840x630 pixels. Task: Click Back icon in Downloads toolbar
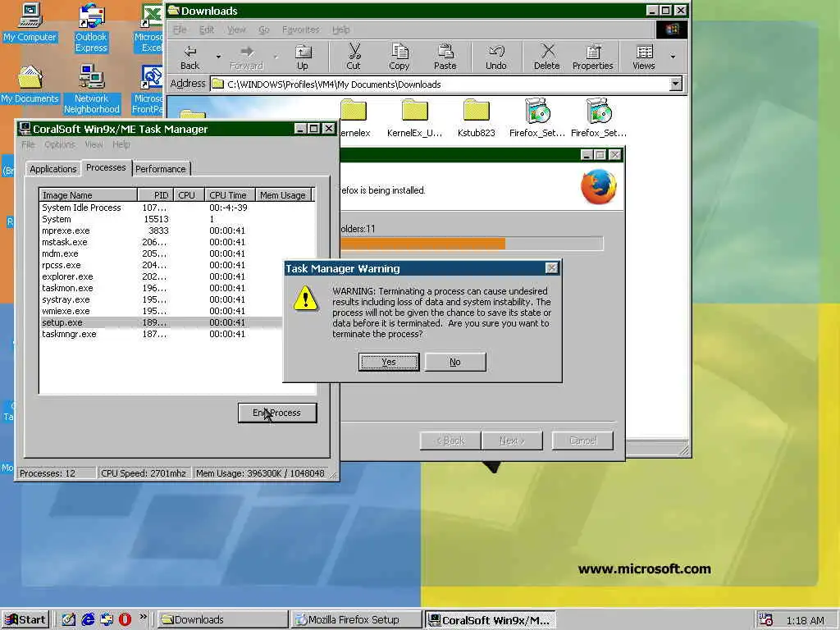tap(189, 57)
